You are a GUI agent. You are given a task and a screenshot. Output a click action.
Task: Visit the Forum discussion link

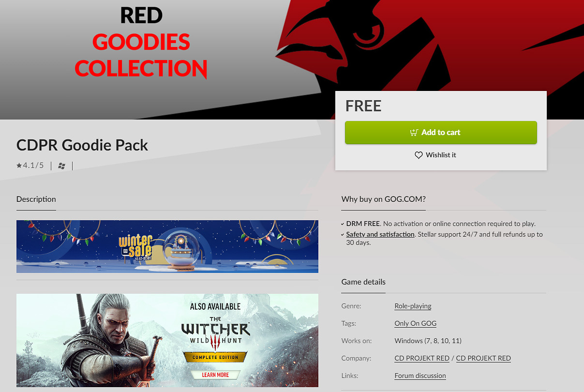[420, 376]
